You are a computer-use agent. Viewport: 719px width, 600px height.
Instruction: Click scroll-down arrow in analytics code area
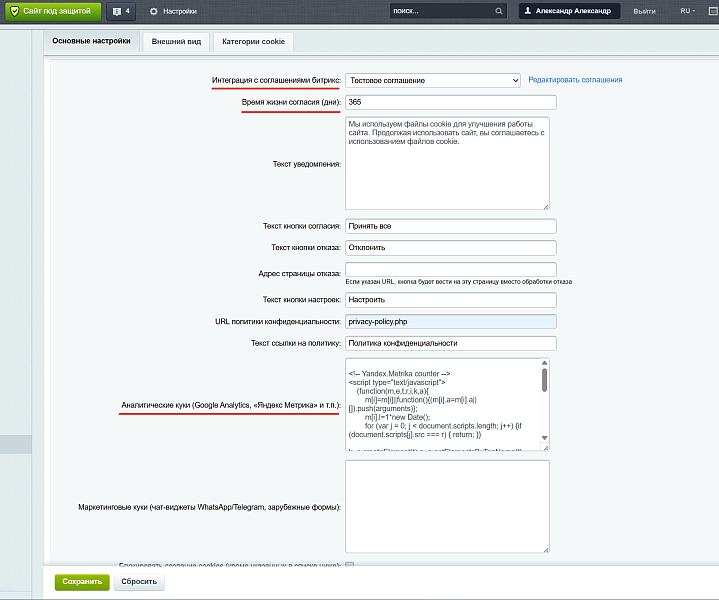point(544,438)
